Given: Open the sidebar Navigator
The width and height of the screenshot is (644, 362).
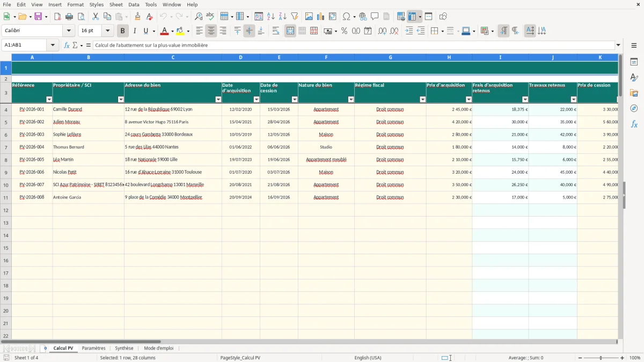Looking at the screenshot, I should tap(634, 108).
